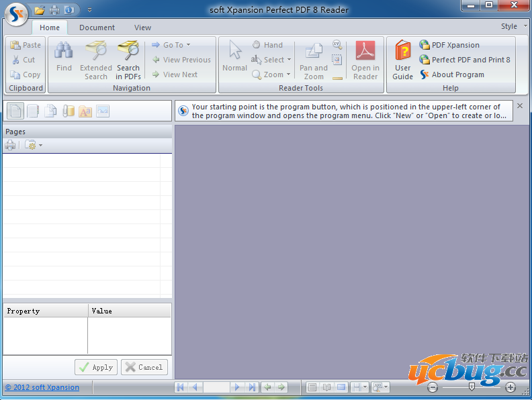Click Copy in the Clipboard group

pyautogui.click(x=26, y=74)
